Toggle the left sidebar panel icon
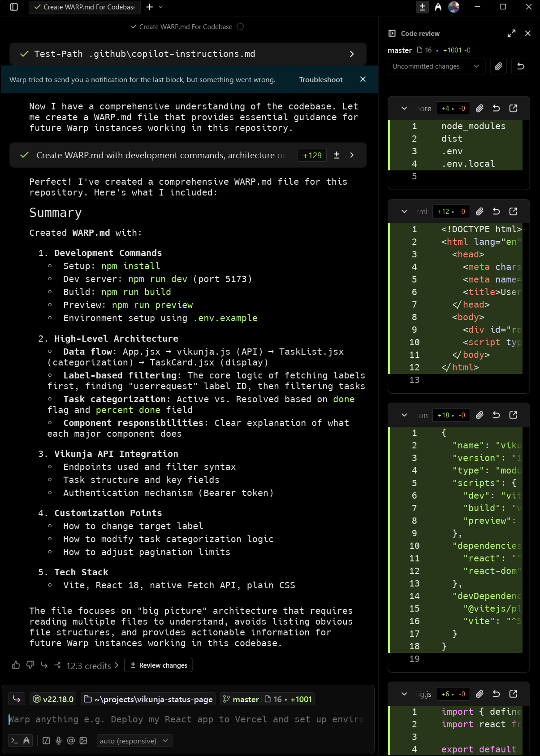The width and height of the screenshot is (540, 756). [14, 7]
